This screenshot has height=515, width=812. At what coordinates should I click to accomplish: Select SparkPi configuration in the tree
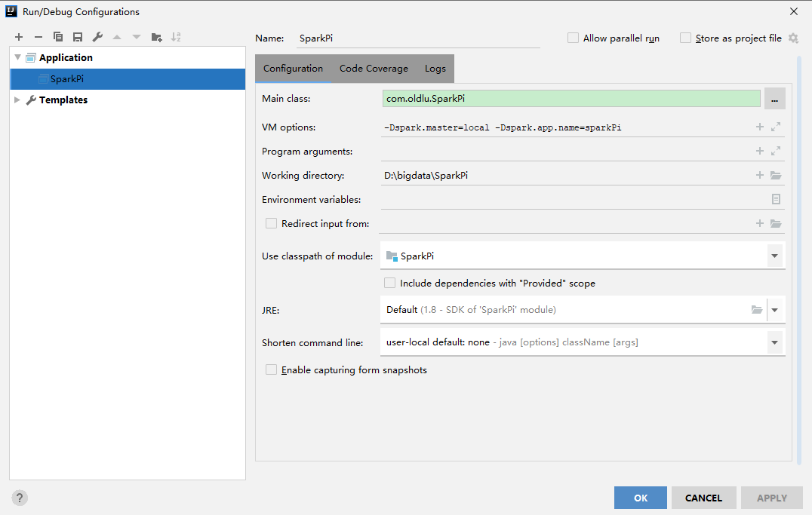click(x=128, y=79)
